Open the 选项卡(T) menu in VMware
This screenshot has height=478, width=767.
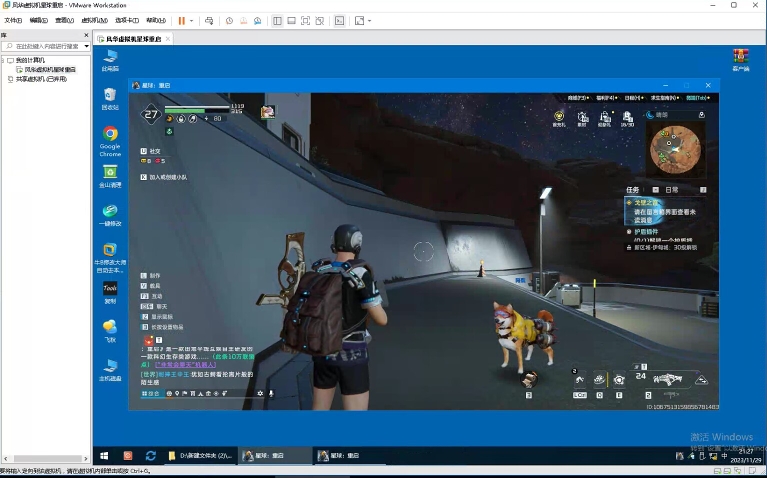coord(127,21)
